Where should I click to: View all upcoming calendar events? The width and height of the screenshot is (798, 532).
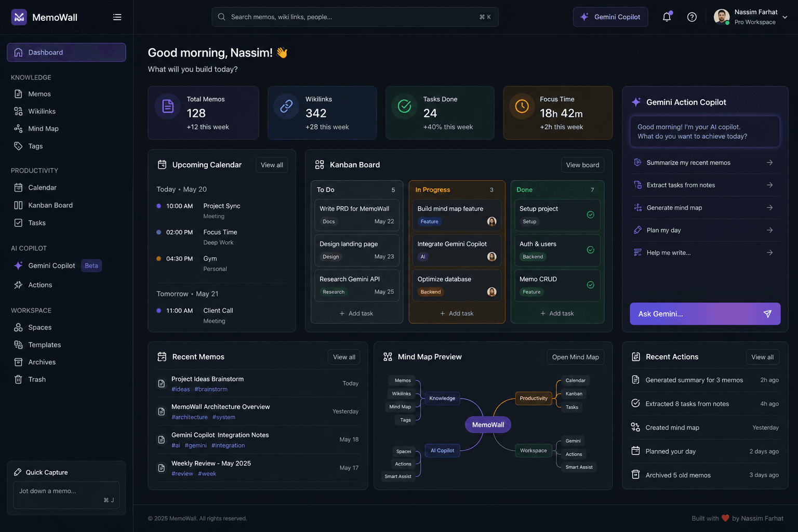tap(272, 165)
